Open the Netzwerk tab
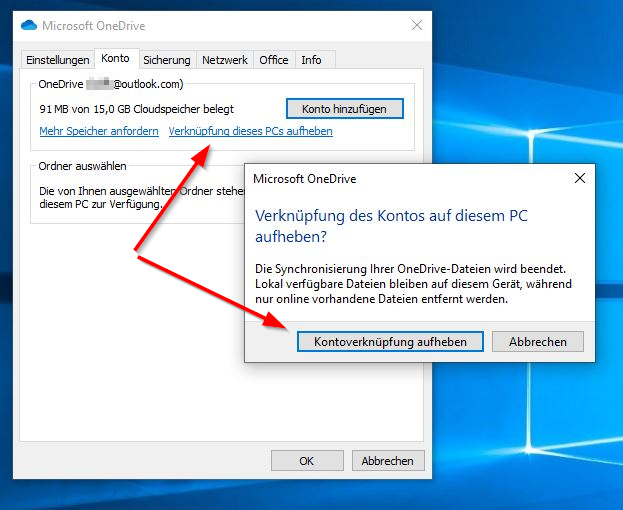Screen dimensions: 623x510 coord(225,60)
